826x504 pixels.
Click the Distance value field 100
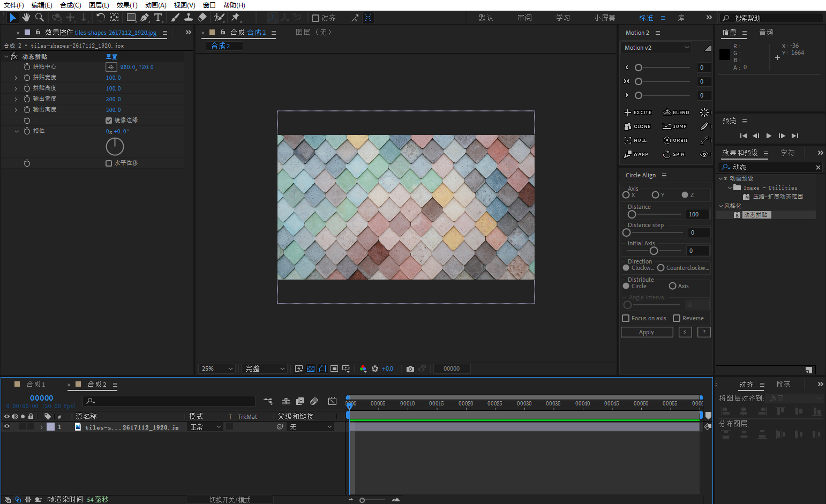[x=698, y=214]
